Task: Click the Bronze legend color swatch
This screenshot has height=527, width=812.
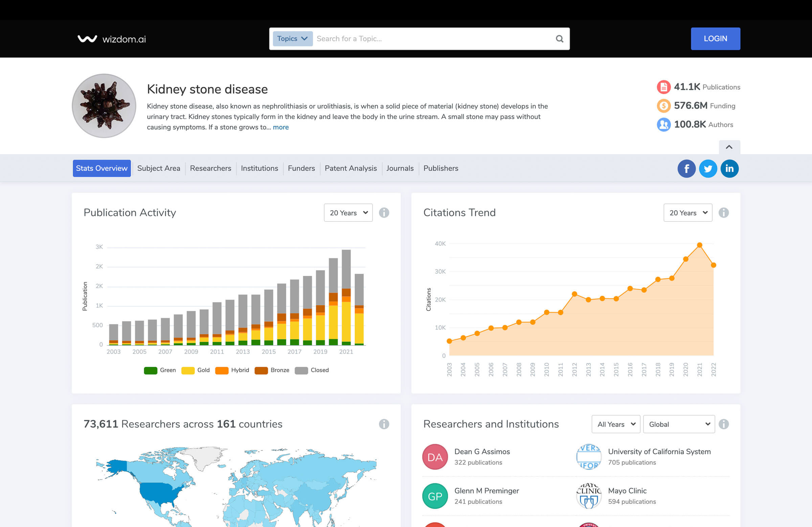Action: (261, 370)
